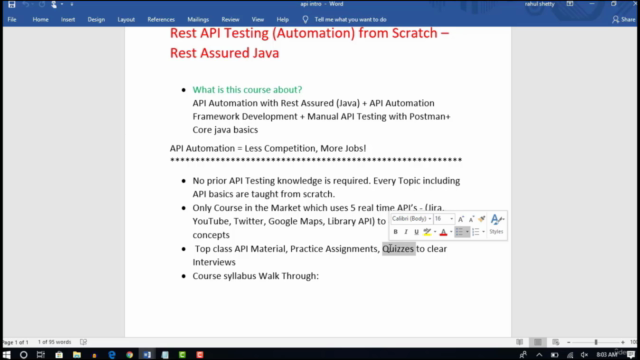
Task: Switch to Web Layout view
Action: tap(556, 342)
